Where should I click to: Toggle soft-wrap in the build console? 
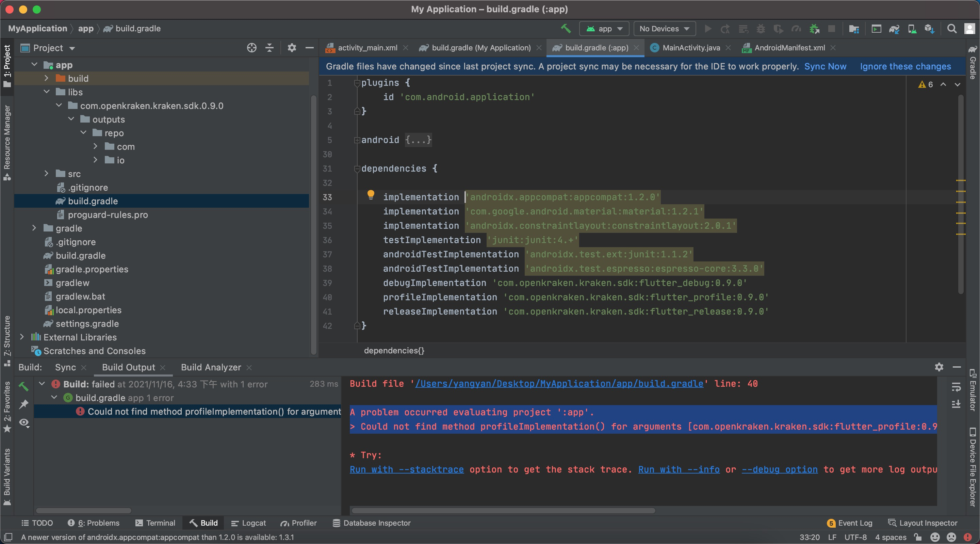coord(957,387)
